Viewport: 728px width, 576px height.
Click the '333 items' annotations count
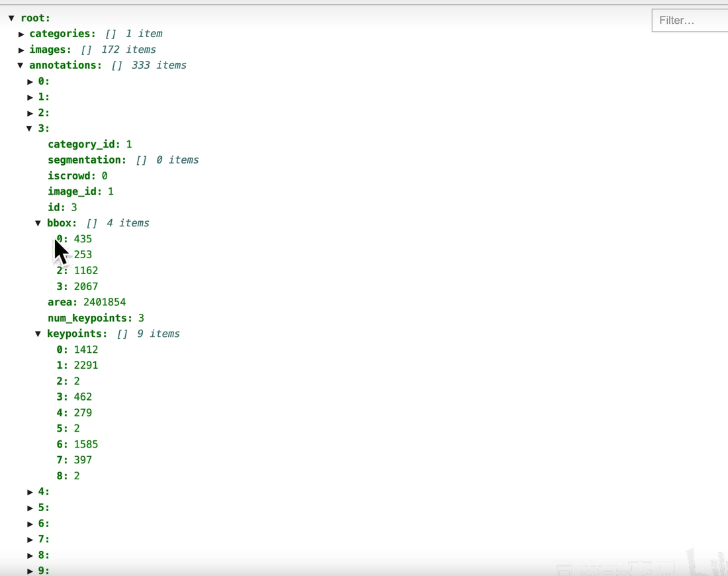tap(159, 66)
